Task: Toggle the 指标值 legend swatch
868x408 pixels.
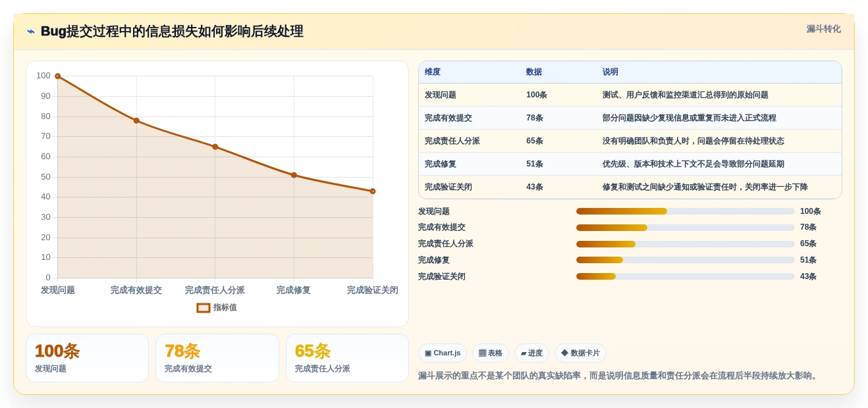Action: click(x=203, y=307)
